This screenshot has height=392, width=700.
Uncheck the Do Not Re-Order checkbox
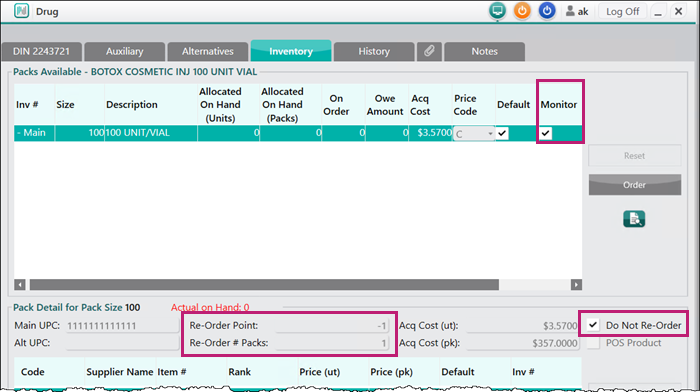pyautogui.click(x=593, y=325)
